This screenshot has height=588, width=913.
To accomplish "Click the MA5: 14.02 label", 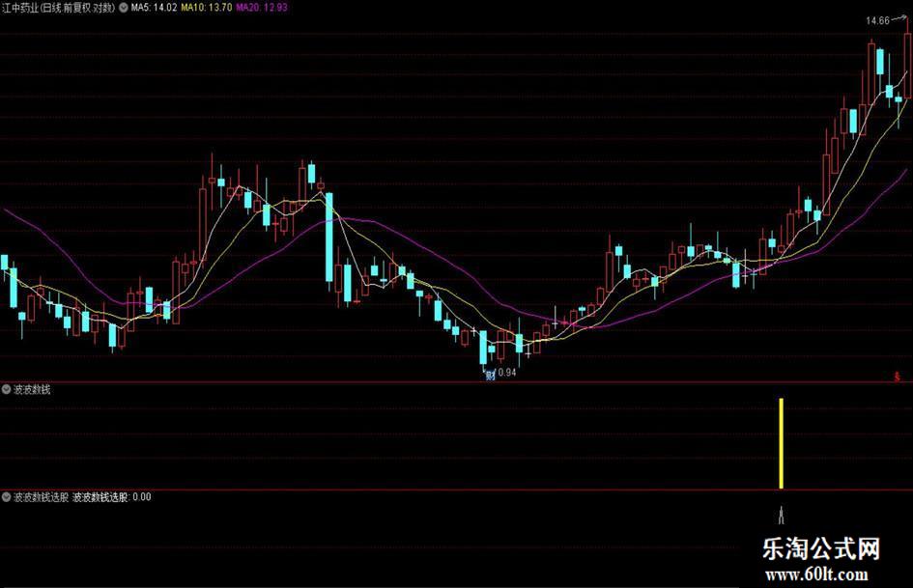I will click(154, 8).
